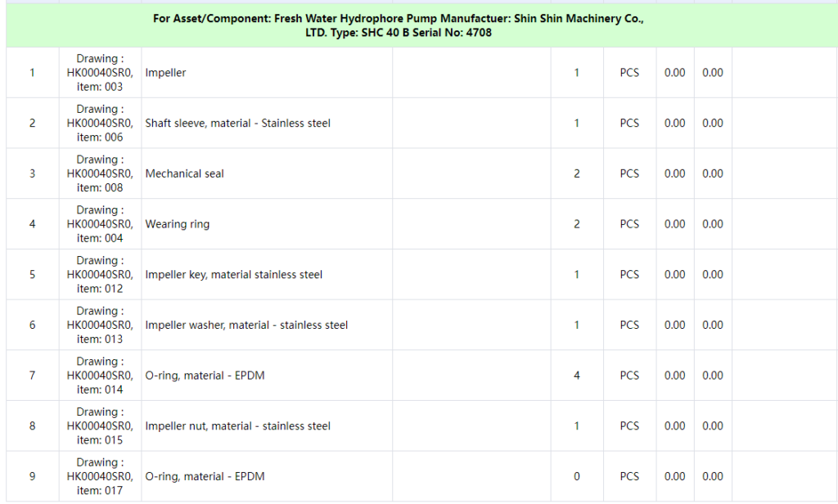Select the drawing reference for item 017
The height and width of the screenshot is (504, 838).
[x=100, y=476]
